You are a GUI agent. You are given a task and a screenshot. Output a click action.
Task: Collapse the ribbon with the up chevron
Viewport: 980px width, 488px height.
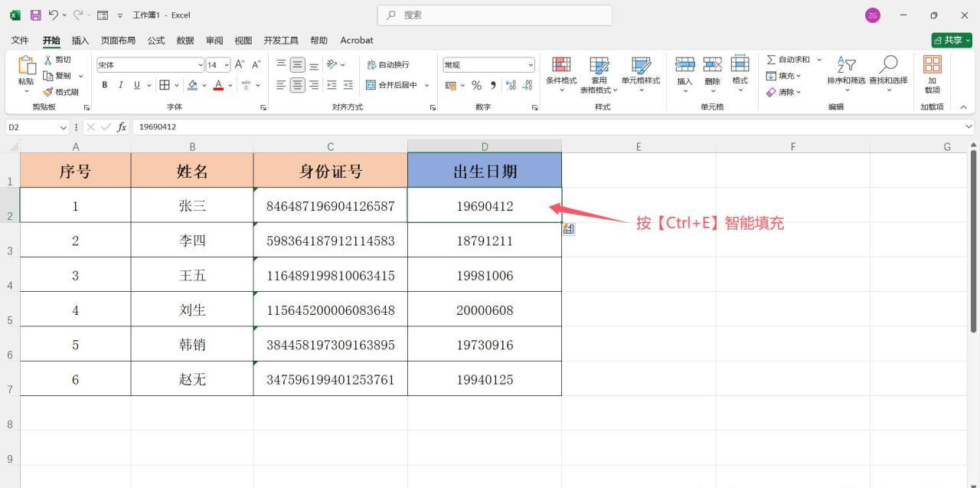click(963, 107)
